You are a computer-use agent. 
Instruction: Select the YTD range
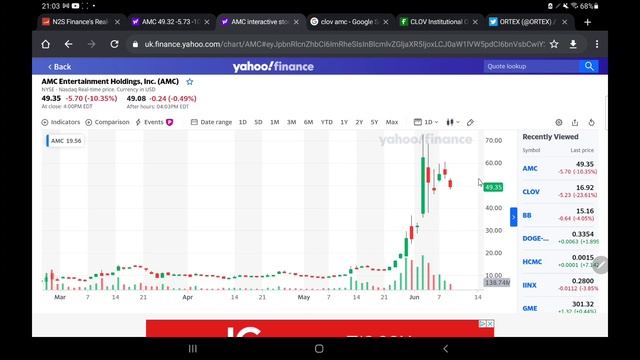tap(327, 122)
